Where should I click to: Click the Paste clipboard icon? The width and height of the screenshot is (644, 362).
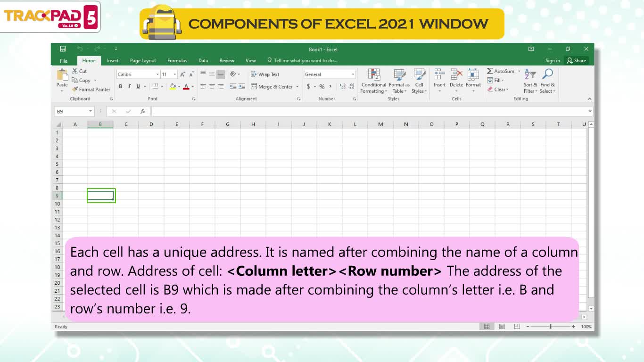tap(62, 75)
